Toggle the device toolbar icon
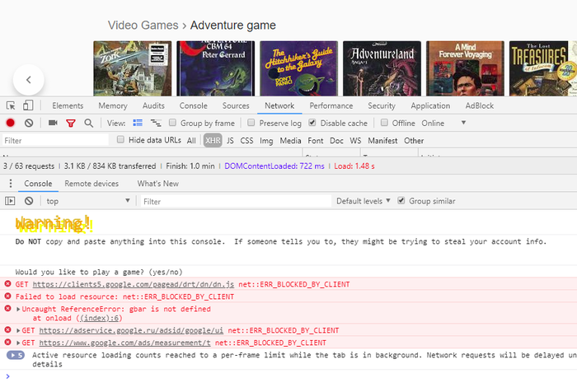This screenshot has height=392, width=577. pyautogui.click(x=28, y=105)
